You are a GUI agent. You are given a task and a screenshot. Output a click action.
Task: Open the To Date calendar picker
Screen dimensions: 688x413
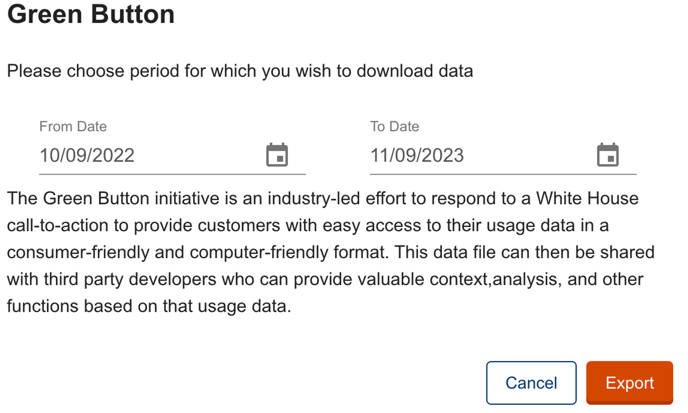coord(608,155)
